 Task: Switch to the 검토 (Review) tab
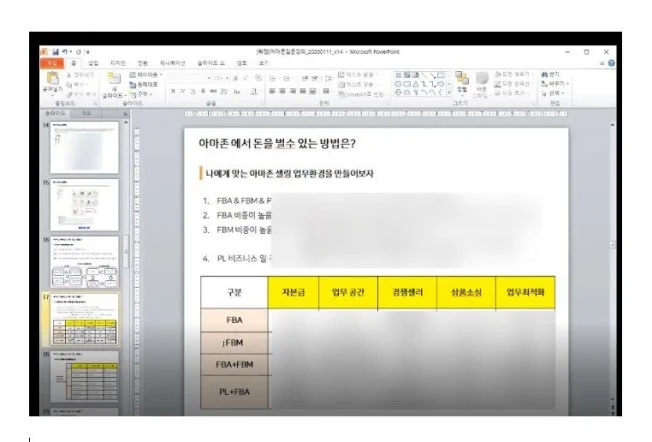coord(242,63)
